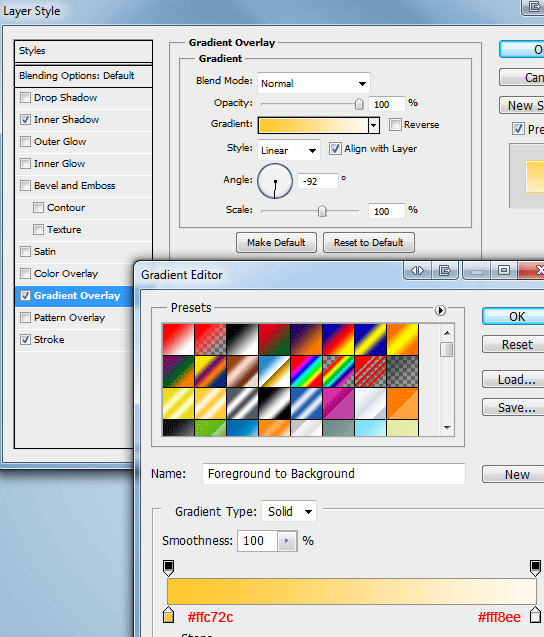
Task: Open the Blend Mode dropdown
Action: coord(314,83)
